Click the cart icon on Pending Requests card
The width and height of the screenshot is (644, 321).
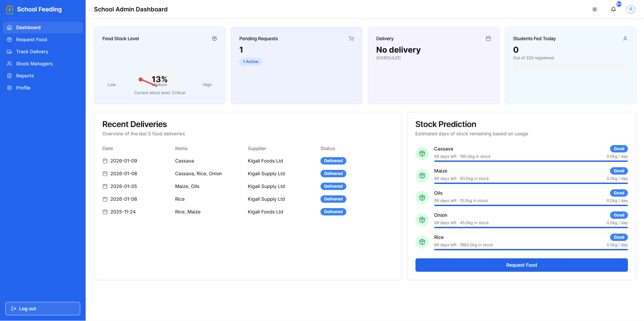[351, 39]
